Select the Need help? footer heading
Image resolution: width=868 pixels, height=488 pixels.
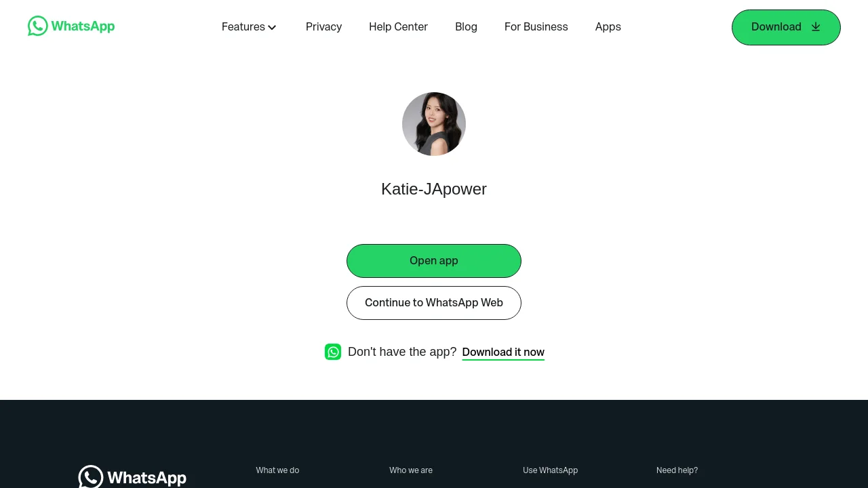[677, 470]
